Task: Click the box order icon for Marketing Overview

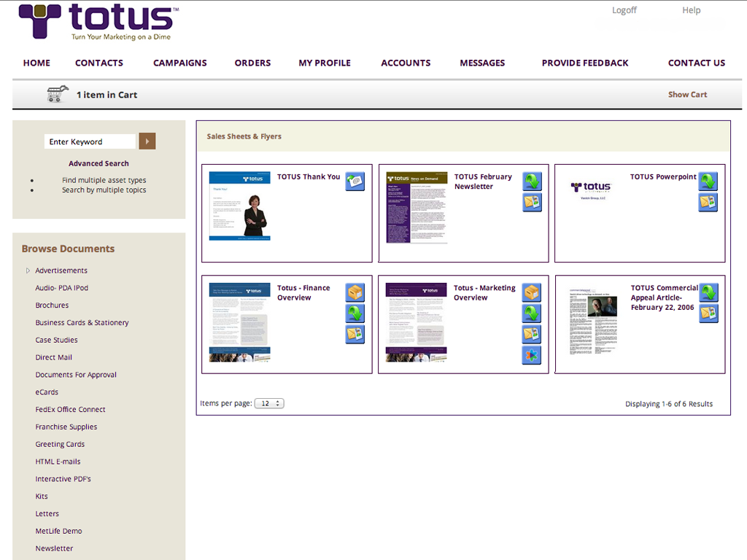Action: (532, 292)
